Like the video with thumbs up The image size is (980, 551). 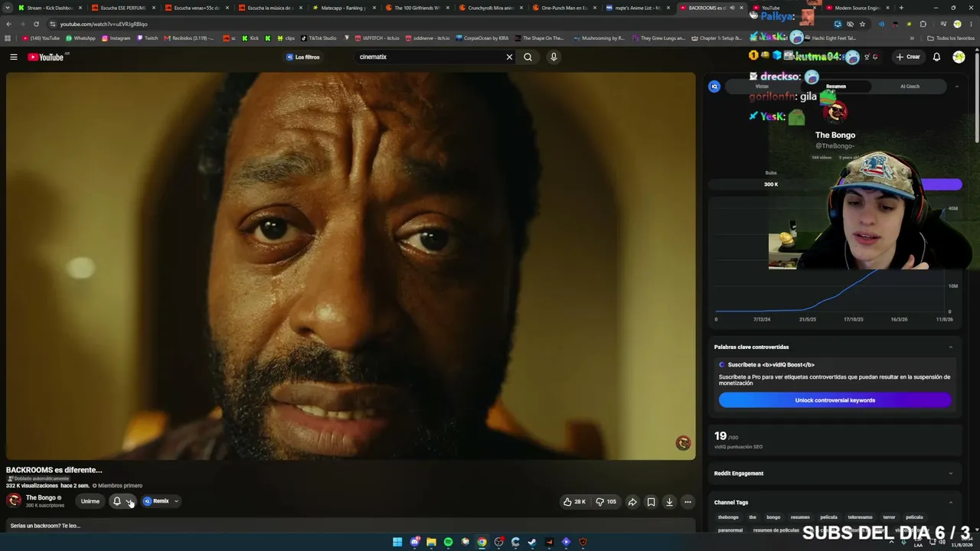click(574, 502)
